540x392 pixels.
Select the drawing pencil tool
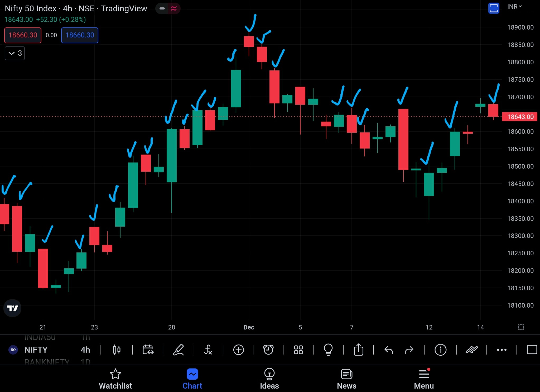coord(178,350)
